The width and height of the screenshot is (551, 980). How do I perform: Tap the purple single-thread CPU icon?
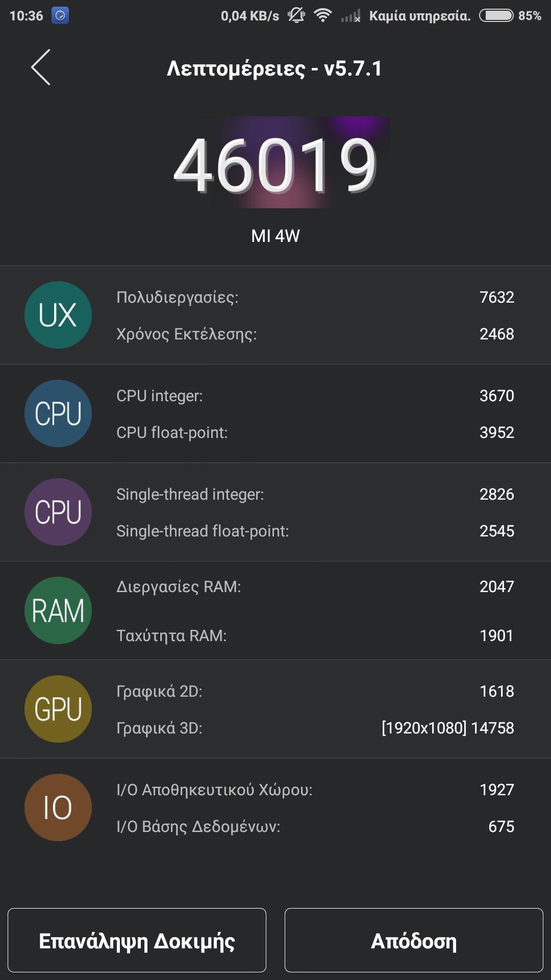tap(58, 512)
